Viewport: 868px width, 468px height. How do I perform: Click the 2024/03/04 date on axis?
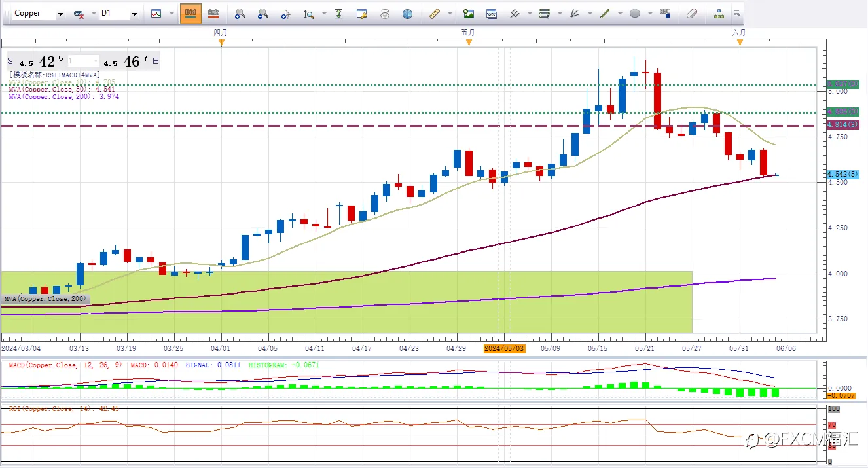(21, 349)
